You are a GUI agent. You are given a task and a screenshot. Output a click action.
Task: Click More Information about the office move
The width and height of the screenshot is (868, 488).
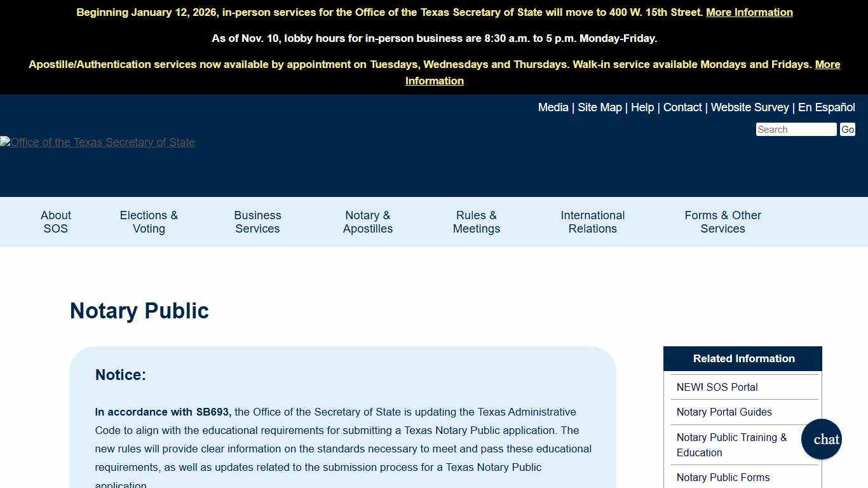coord(749,12)
